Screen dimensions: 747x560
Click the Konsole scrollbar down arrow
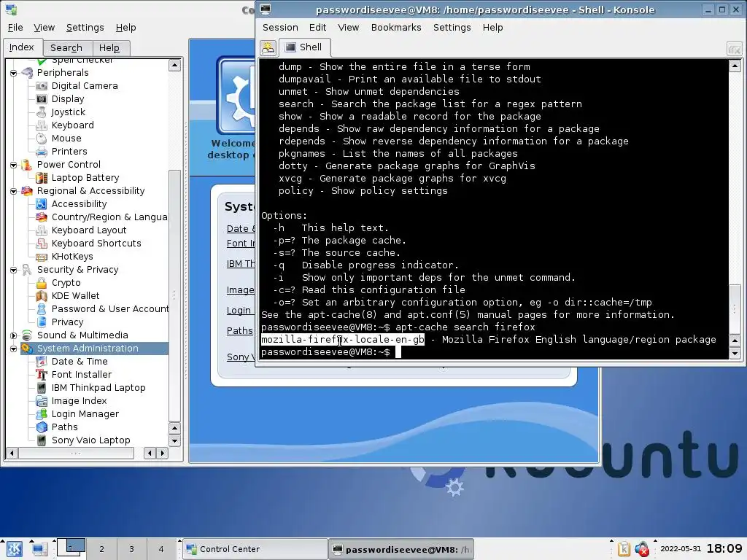[x=735, y=354]
